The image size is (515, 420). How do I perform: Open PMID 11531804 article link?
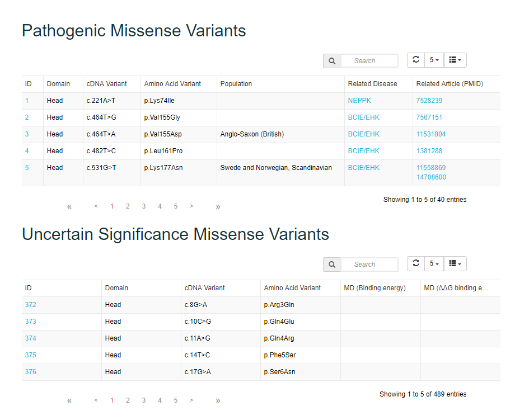coord(430,134)
